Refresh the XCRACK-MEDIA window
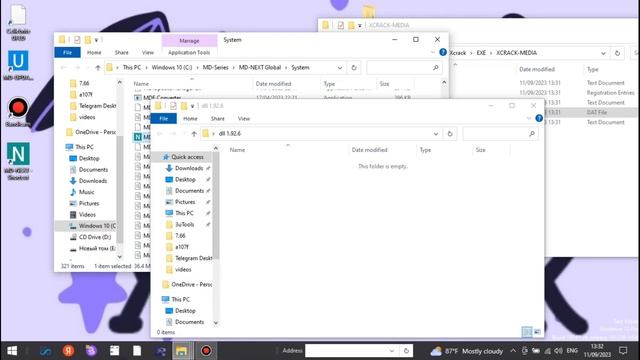 (617, 53)
